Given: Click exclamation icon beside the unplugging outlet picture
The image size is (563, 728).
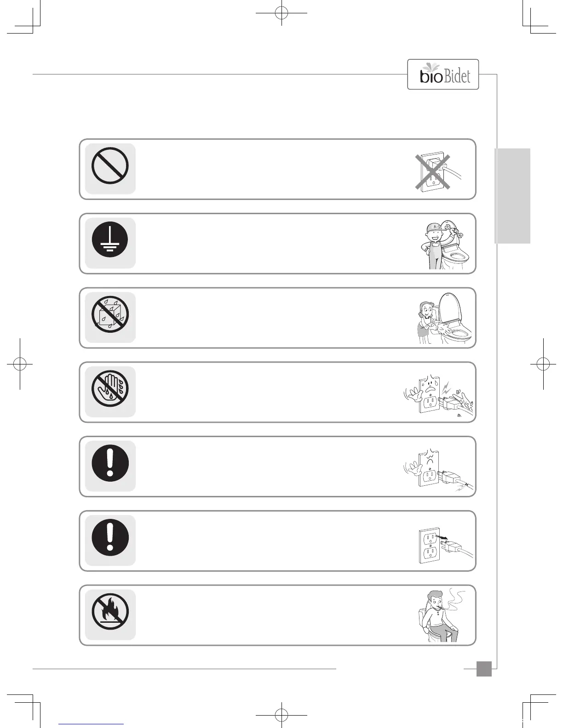Looking at the screenshot, I should 110,539.
